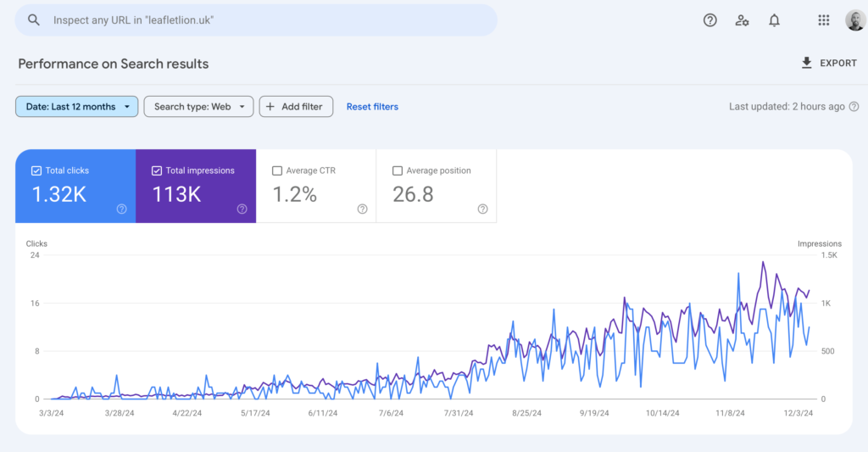Screen dimensions: 868x452
Task: Enable the Average CTR checkbox
Action: pos(277,170)
